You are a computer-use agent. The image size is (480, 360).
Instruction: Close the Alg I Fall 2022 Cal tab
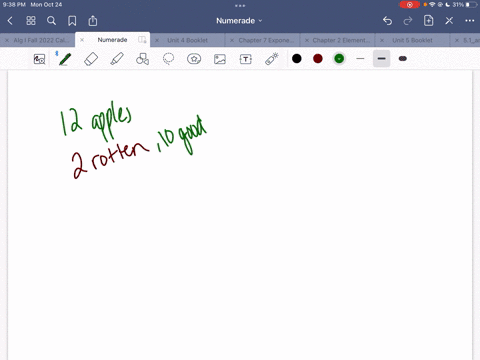pos(7,40)
